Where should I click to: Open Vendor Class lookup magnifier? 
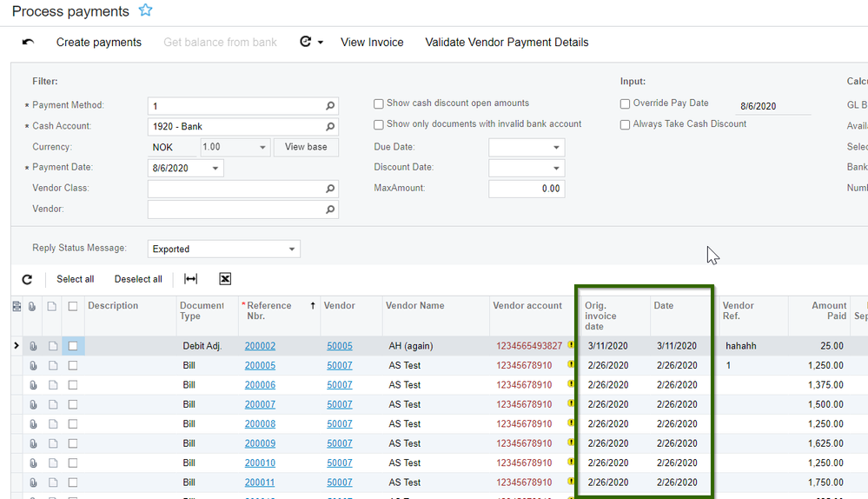[x=330, y=189]
